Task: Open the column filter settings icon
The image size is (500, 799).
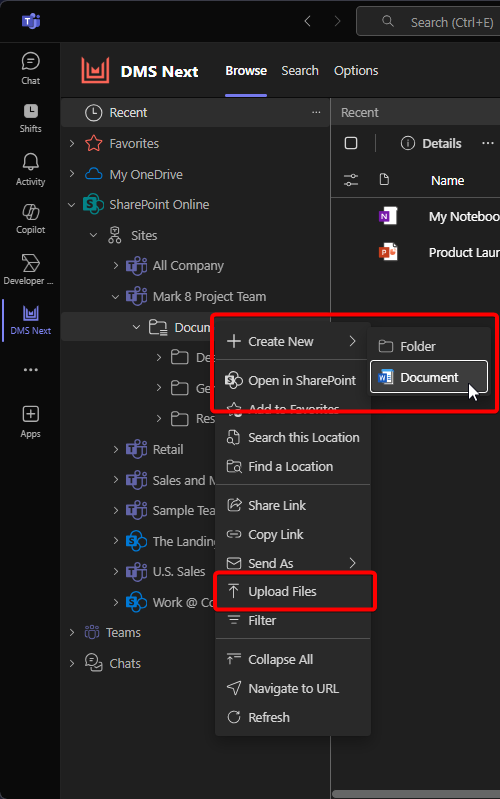Action: point(351,180)
